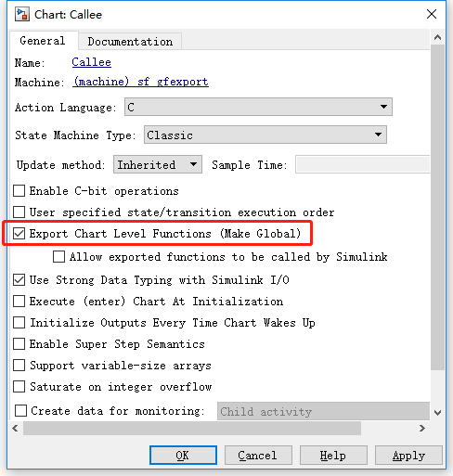Click the vertical scrollbar up arrow
This screenshot has height=476, width=453.
click(x=437, y=37)
